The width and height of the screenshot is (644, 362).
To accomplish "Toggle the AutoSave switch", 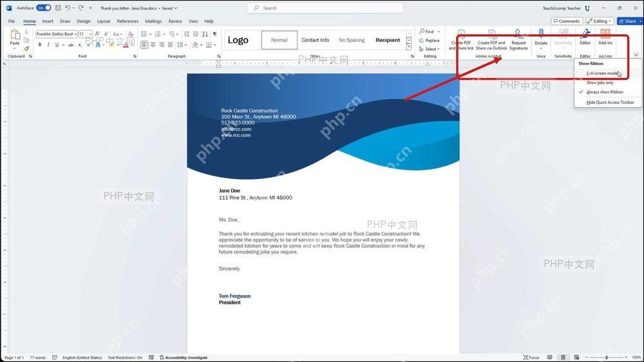I will coord(44,8).
